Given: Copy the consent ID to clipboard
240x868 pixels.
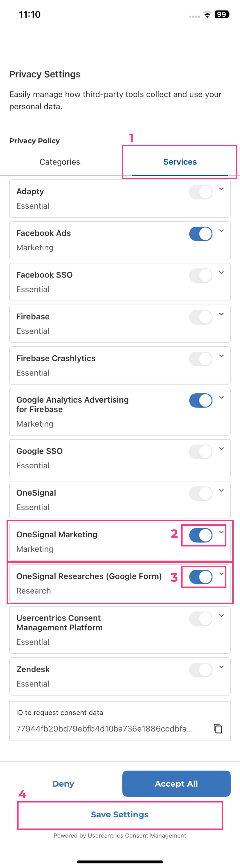Looking at the screenshot, I should point(218,729).
